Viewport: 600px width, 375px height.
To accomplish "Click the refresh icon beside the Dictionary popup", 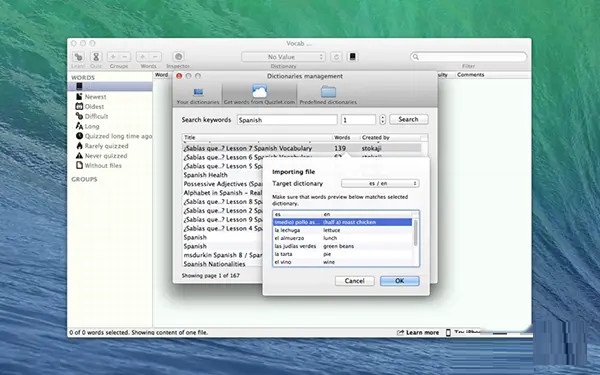I will (336, 57).
